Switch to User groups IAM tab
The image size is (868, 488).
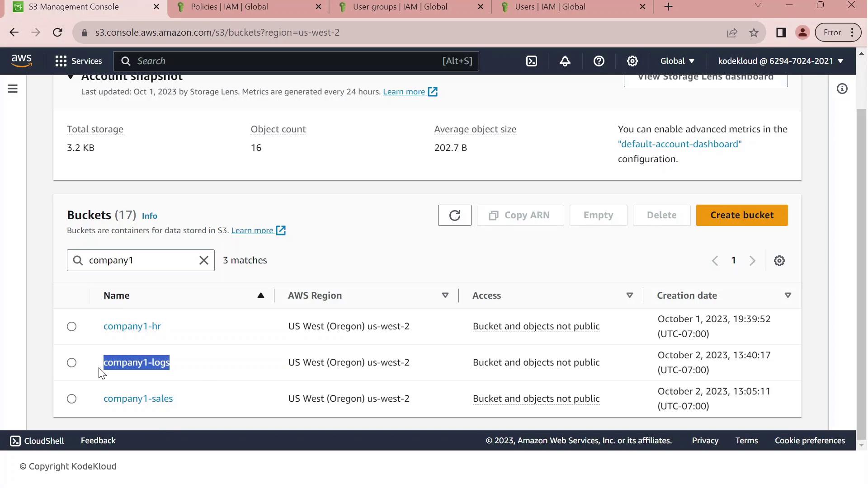[x=400, y=7]
